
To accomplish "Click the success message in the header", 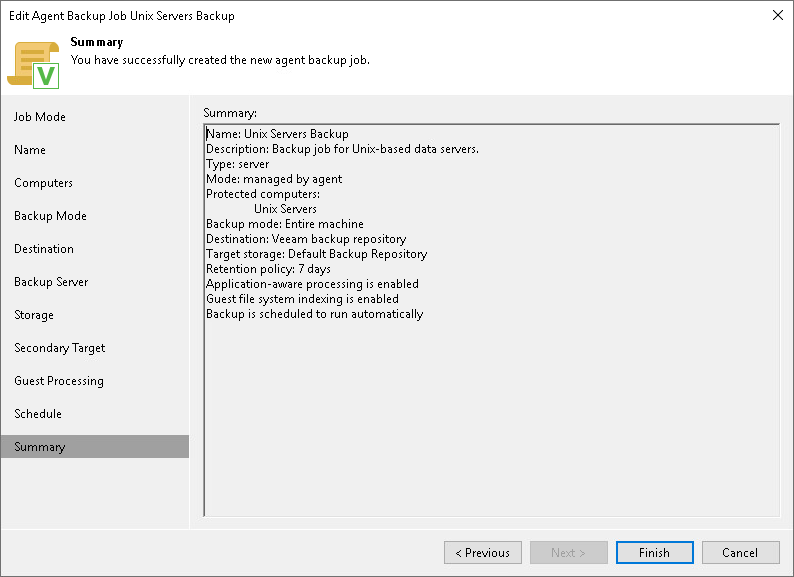I will (x=220, y=60).
